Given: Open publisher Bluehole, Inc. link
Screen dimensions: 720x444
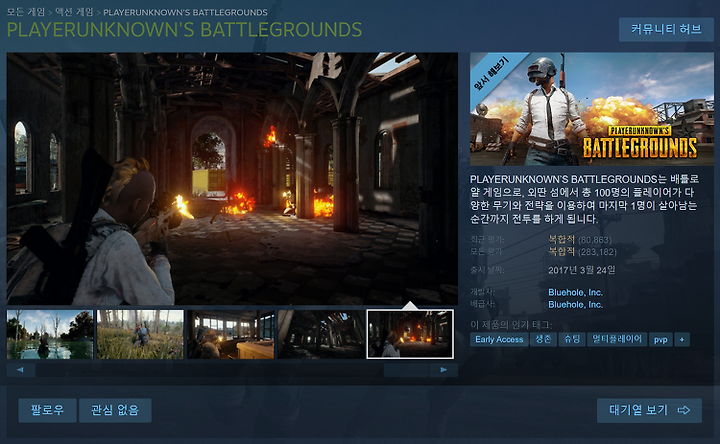Looking at the screenshot, I should [575, 304].
